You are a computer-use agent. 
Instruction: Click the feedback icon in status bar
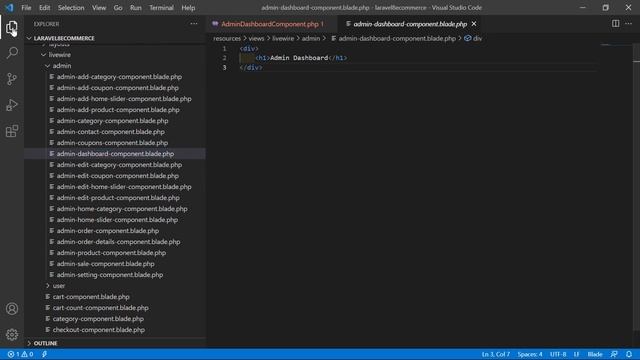[x=614, y=354]
